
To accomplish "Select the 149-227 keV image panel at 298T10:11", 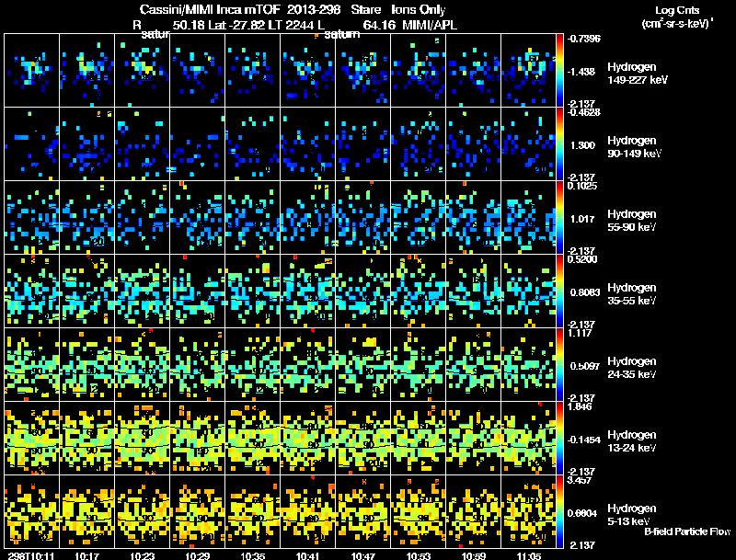I will pos(32,70).
